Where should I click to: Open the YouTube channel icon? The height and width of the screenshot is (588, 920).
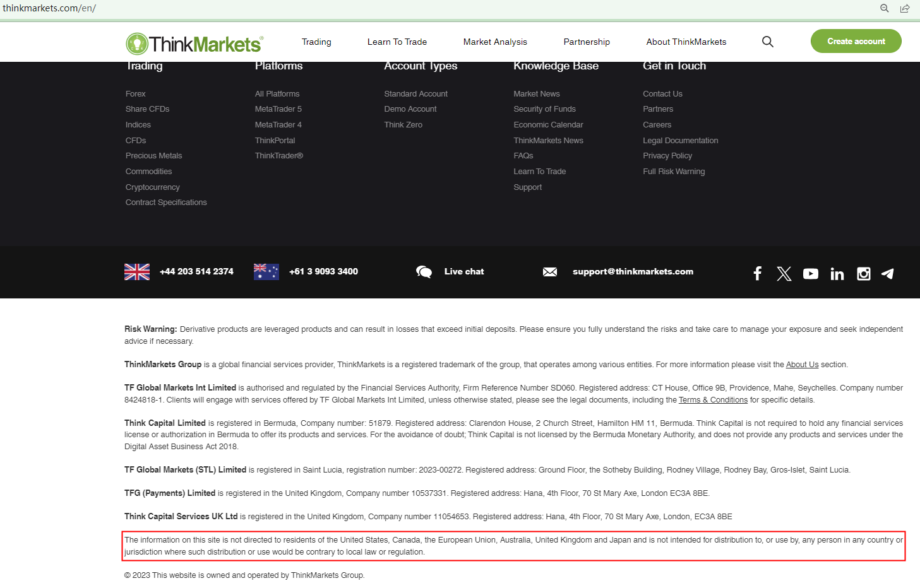(810, 273)
